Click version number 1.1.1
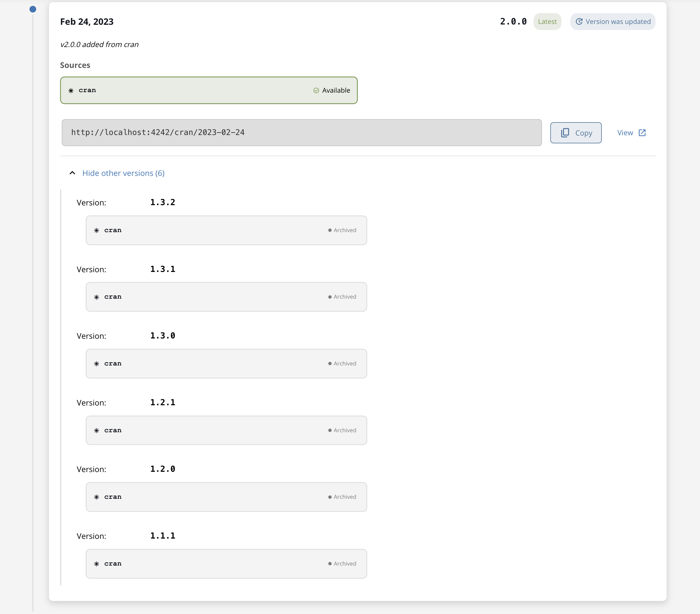The height and width of the screenshot is (614, 700). coord(163,536)
